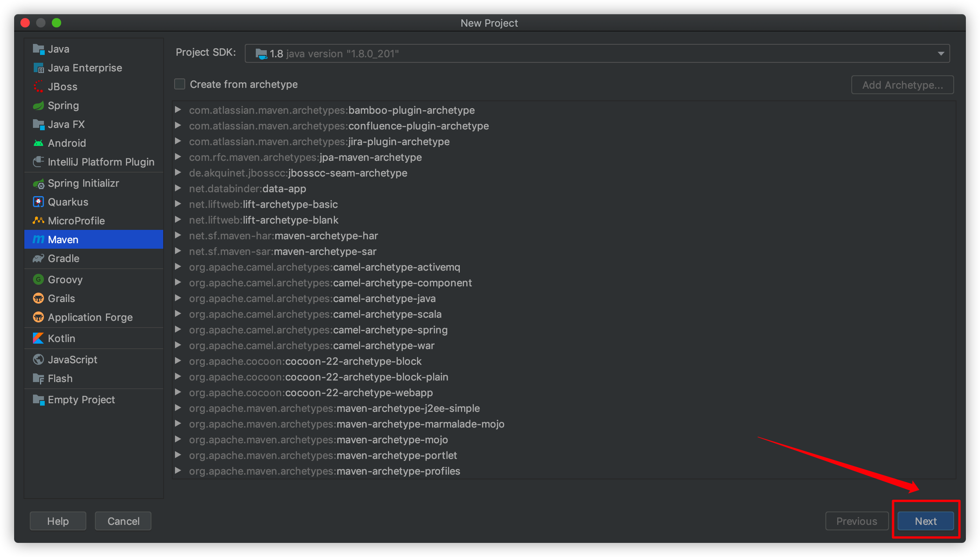Select cocoon-22-archetype-webapp archetype row
980x557 pixels.
(359, 393)
